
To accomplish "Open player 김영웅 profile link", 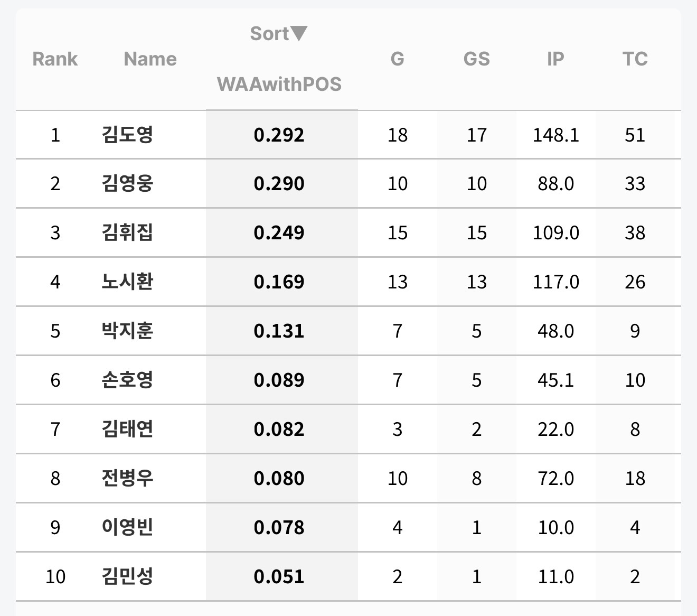I will (127, 184).
